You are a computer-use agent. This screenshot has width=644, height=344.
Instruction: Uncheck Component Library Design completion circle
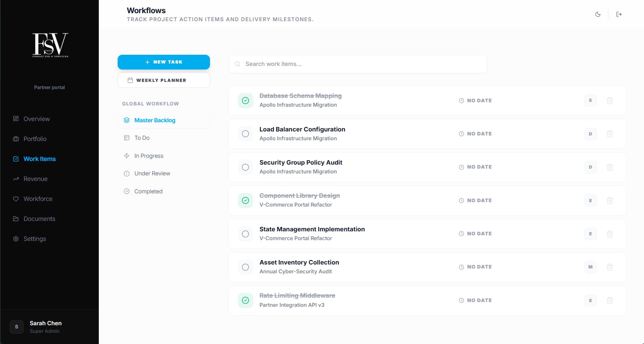[246, 201]
